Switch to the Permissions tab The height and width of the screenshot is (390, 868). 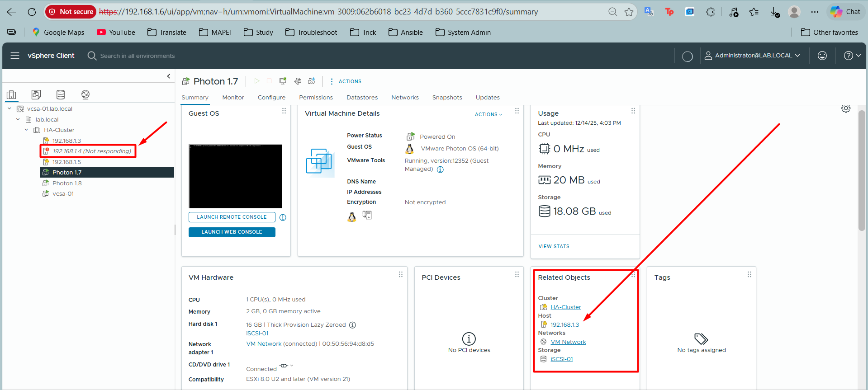316,97
